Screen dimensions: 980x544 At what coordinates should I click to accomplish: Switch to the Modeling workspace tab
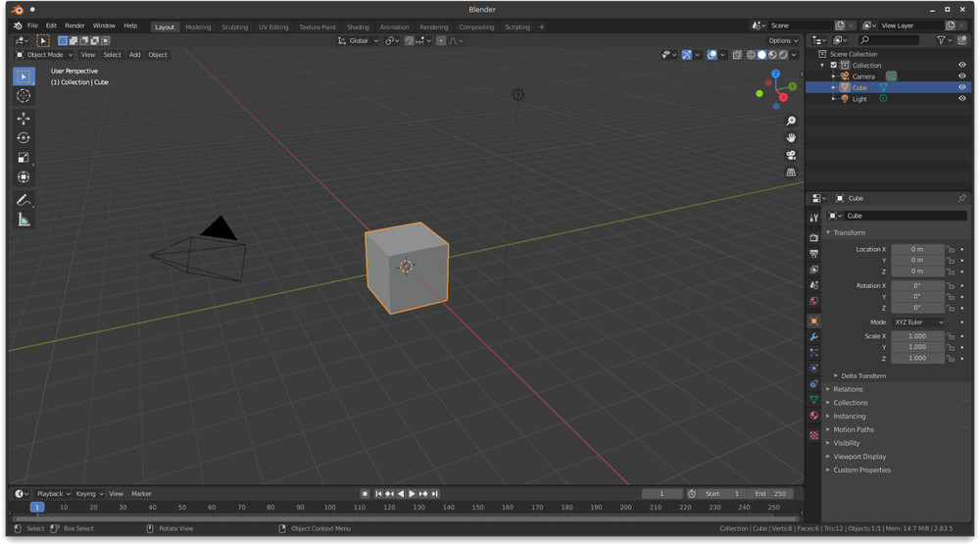(x=198, y=27)
